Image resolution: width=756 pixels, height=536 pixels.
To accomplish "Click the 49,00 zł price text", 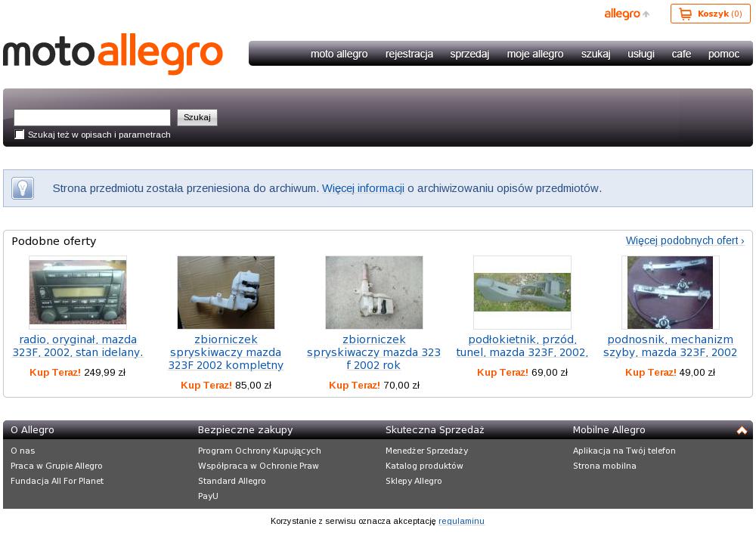I will 698,373.
